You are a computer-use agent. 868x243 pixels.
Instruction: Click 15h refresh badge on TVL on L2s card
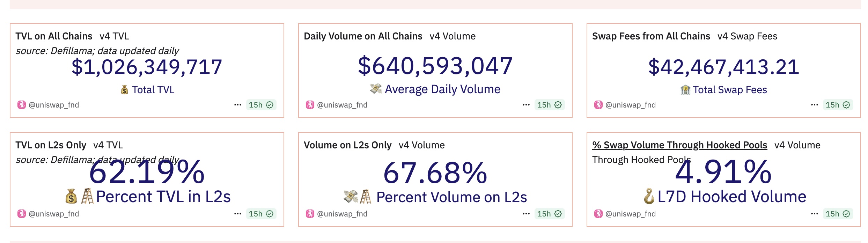tap(261, 214)
